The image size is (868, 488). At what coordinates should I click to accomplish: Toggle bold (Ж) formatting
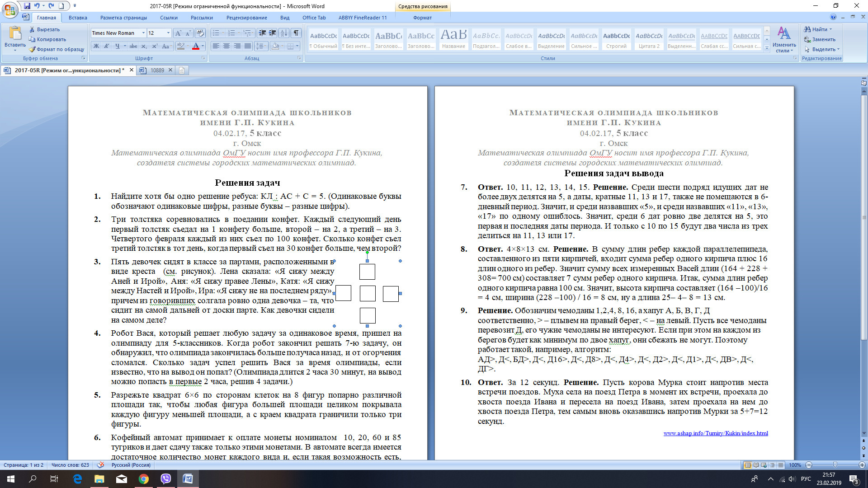[96, 46]
